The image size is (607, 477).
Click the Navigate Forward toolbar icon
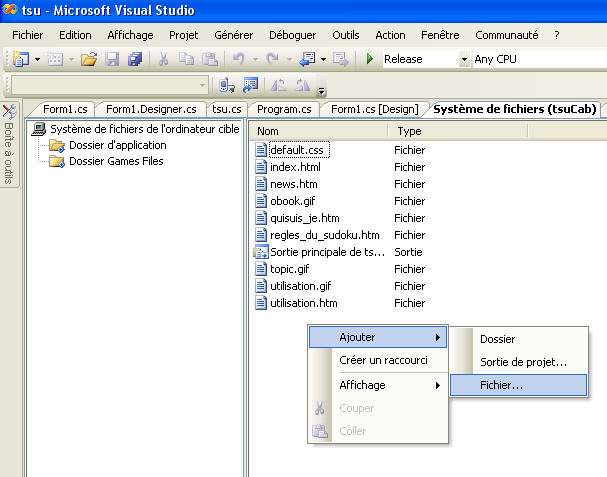pyautogui.click(x=341, y=59)
